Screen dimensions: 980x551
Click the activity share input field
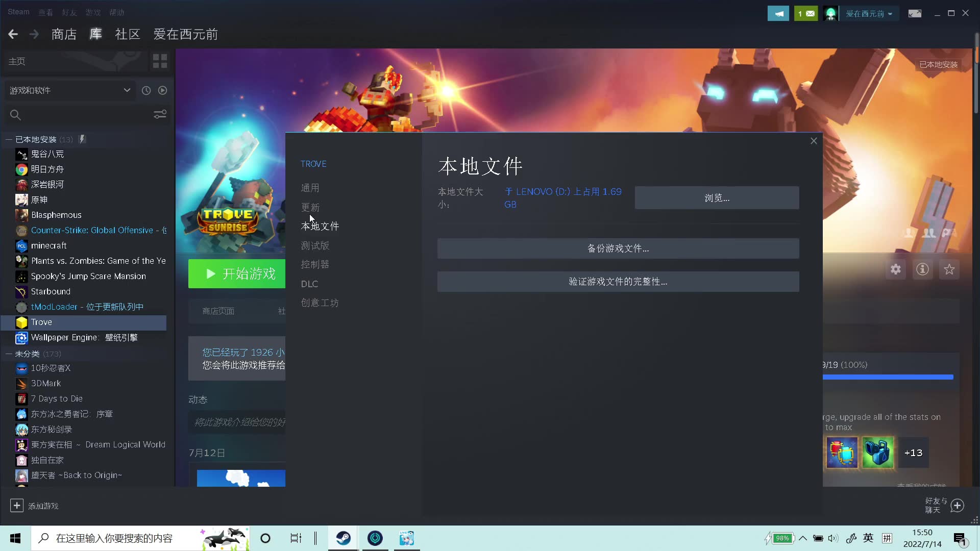pyautogui.click(x=237, y=422)
